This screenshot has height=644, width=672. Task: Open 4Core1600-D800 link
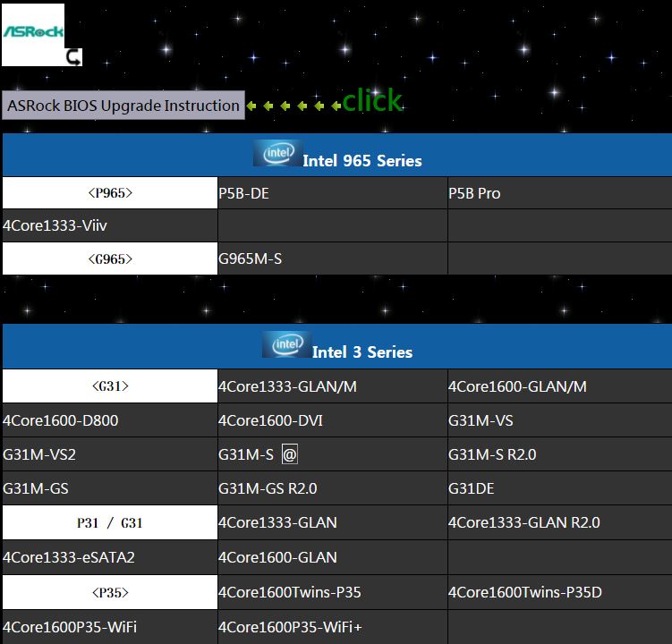[x=61, y=420]
